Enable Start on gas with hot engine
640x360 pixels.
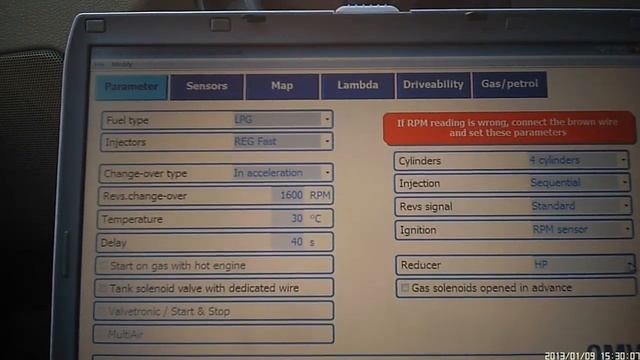[x=104, y=266]
